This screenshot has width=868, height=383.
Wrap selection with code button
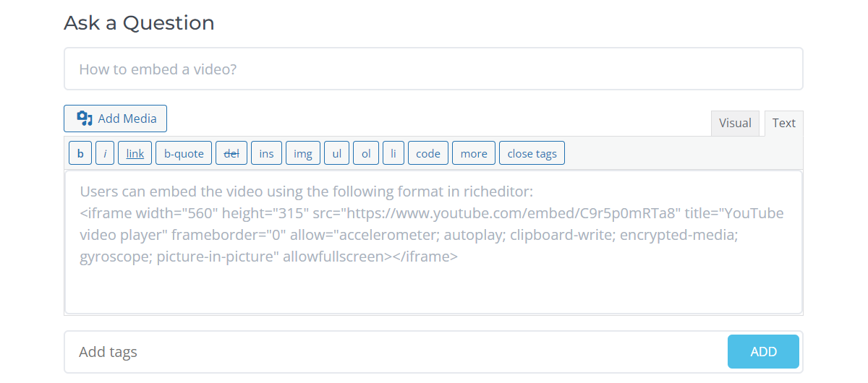pyautogui.click(x=428, y=153)
